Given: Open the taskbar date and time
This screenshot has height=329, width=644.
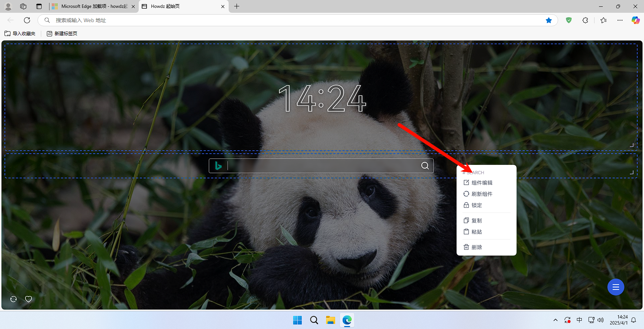Looking at the screenshot, I should [619, 320].
